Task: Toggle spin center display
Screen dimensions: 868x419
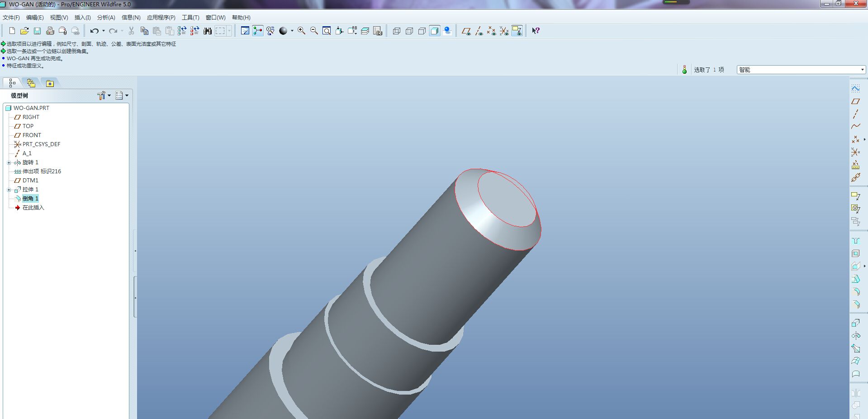Action: (x=257, y=31)
